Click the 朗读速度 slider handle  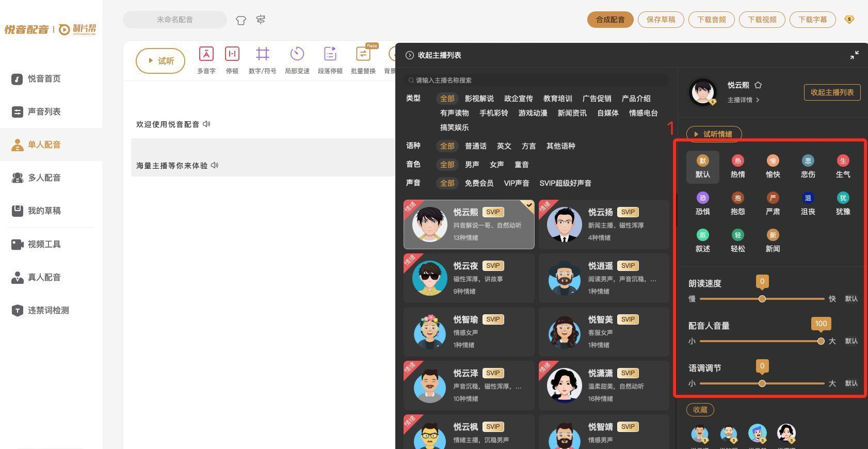tap(762, 299)
